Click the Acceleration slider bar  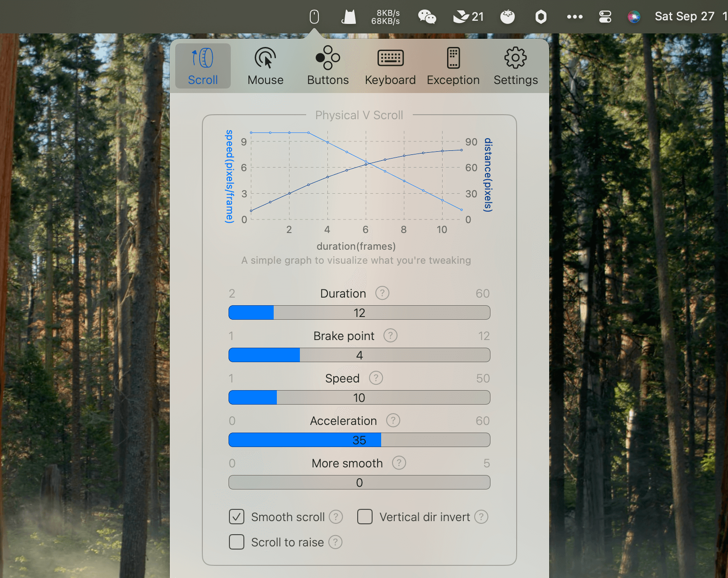click(x=359, y=440)
